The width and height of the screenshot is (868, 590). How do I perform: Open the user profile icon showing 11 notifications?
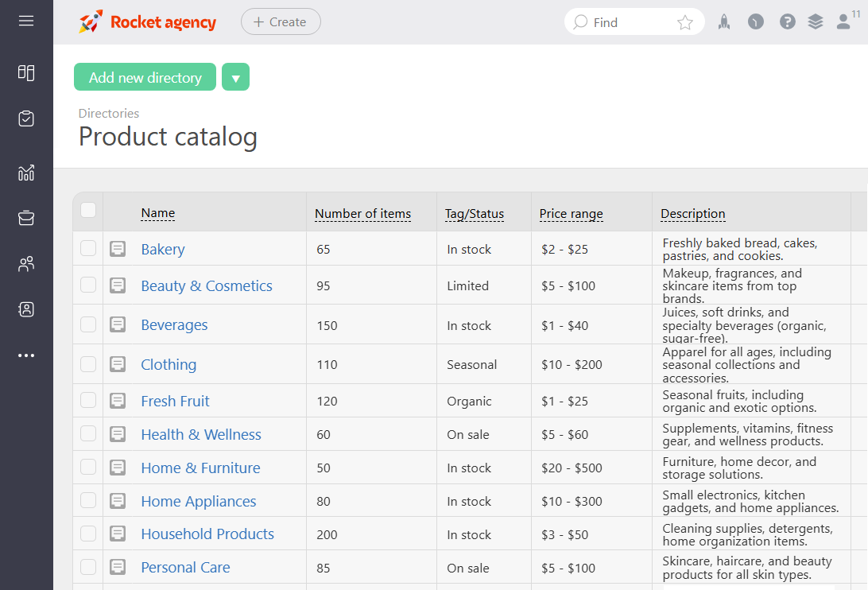pyautogui.click(x=843, y=21)
